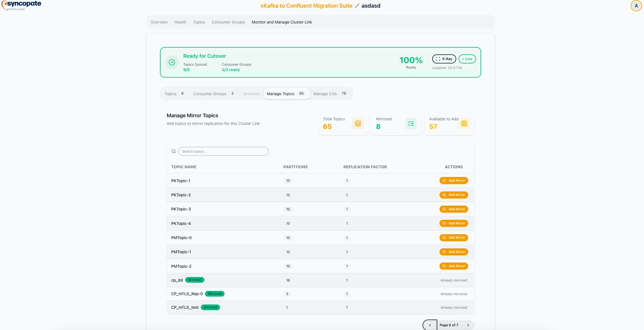Image resolution: width=644 pixels, height=330 pixels.
Task: Click the xKafka to Confluent Migration Suite link
Action: point(306,6)
